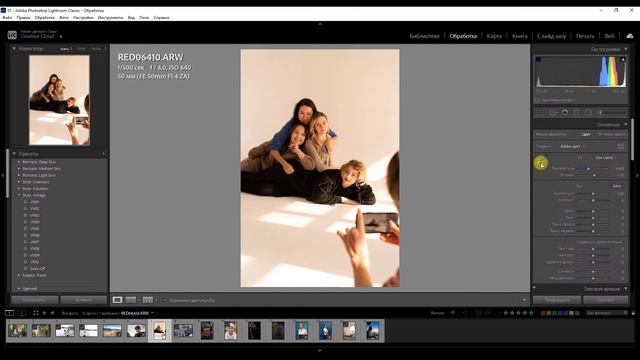Viewport: 640px width, 360px height.
Task: Hide the filmstrip with bottom arrow
Action: 320,350
